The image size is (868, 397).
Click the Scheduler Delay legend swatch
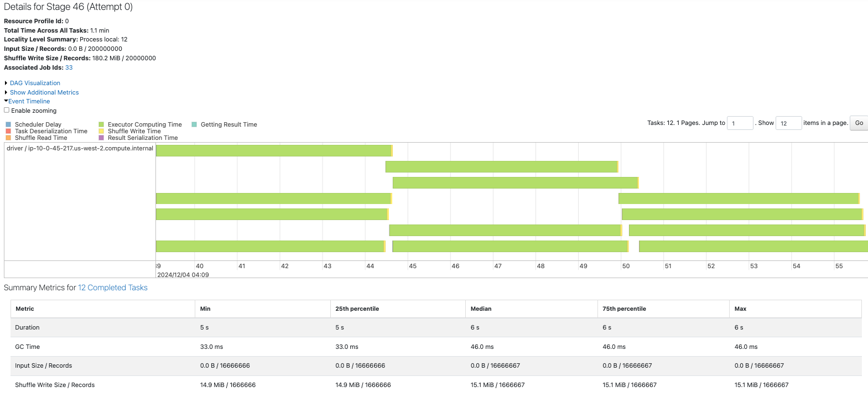click(x=8, y=124)
